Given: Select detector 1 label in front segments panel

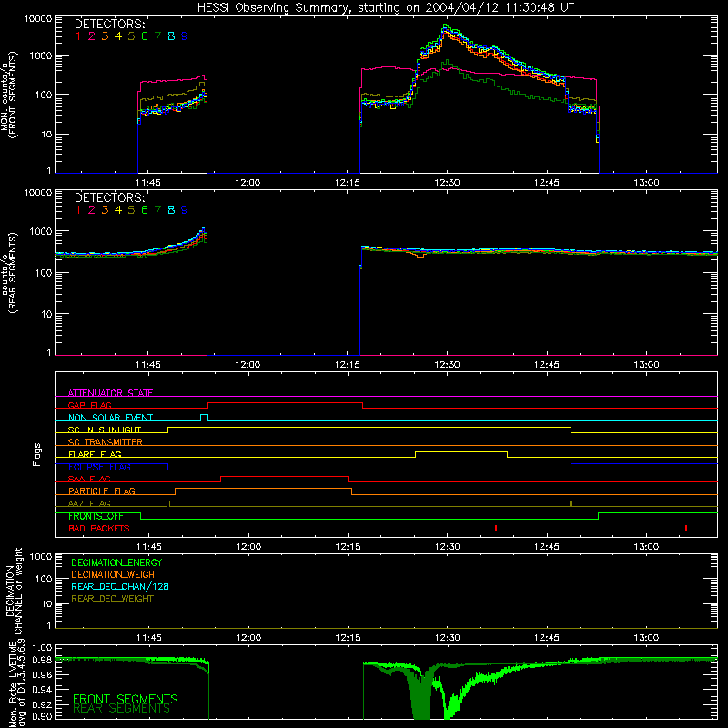Looking at the screenshot, I should (x=78, y=36).
